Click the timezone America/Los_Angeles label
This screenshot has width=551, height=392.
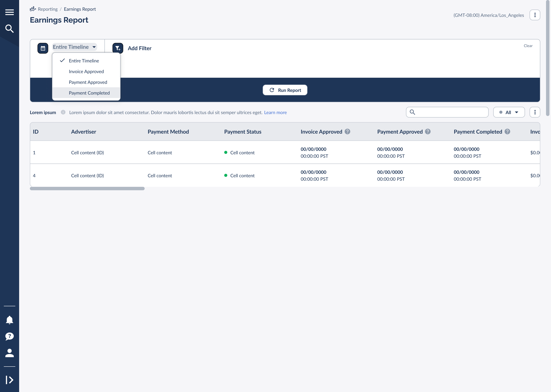pos(488,15)
